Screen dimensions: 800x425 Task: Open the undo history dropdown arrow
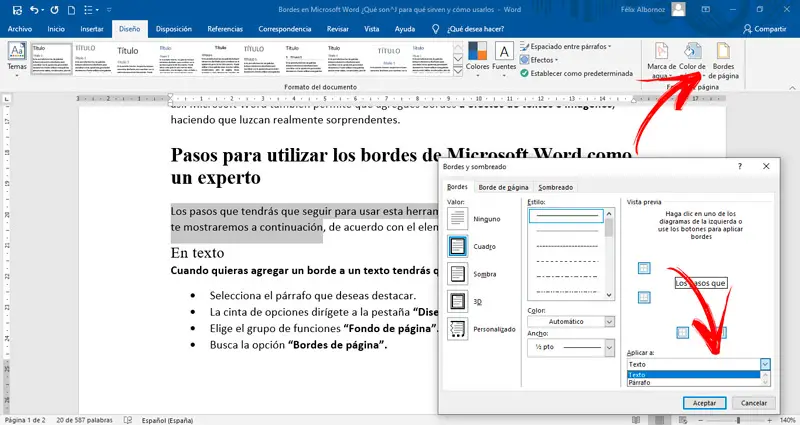point(42,10)
